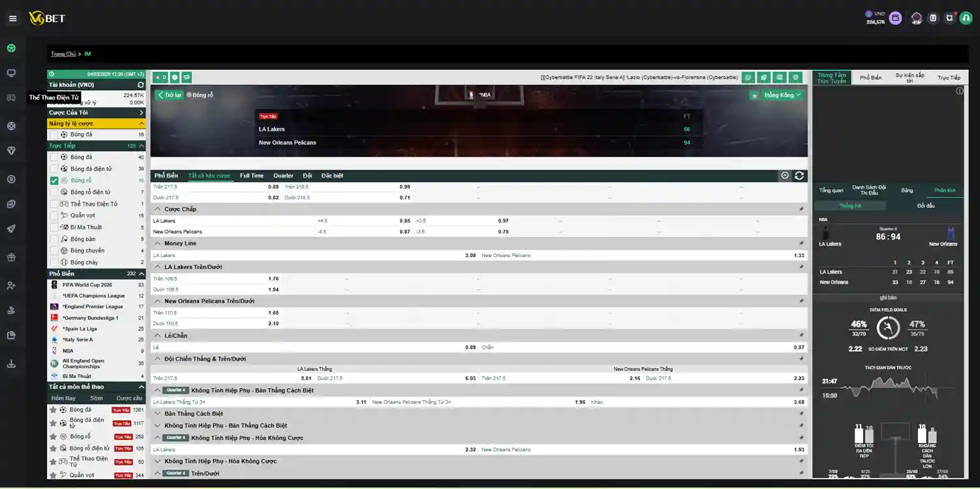Switch to the Quarter betting tab
The height and width of the screenshot is (489, 980).
[283, 176]
